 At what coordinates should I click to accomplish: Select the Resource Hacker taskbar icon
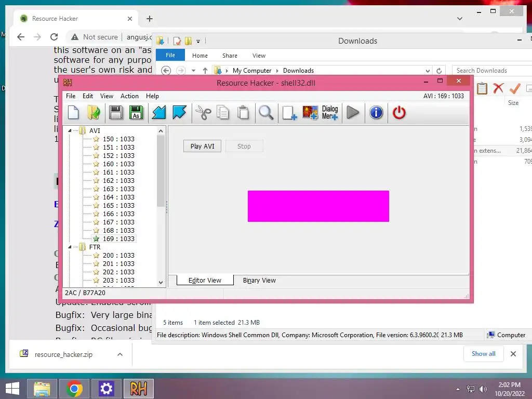pos(138,389)
